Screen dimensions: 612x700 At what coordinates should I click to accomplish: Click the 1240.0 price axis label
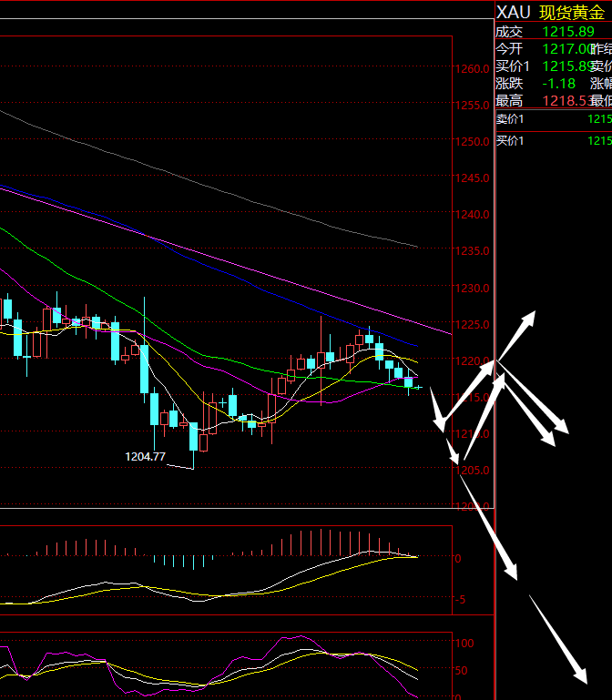(x=473, y=214)
